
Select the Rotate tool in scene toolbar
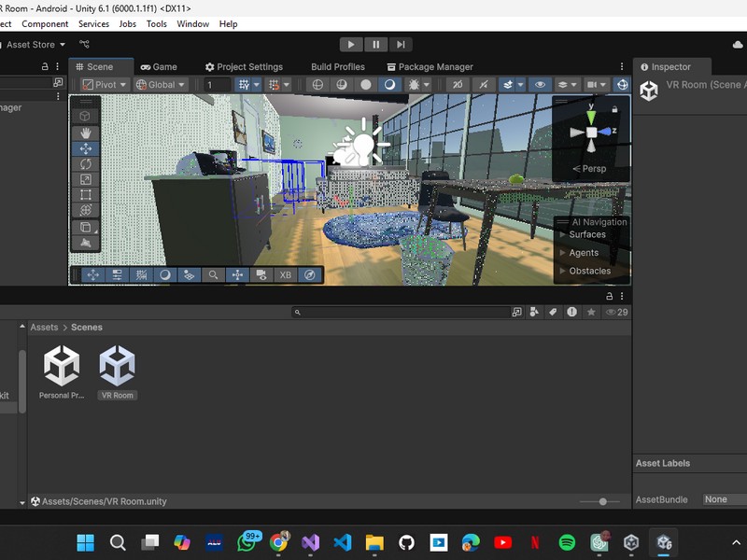tap(86, 164)
